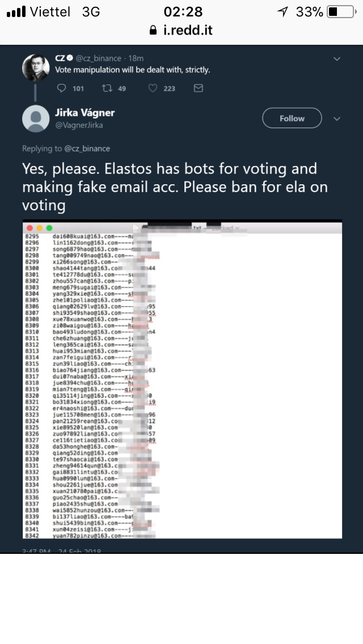The width and height of the screenshot is (363, 644).
Task: Tap the location arrow in status bar
Action: pos(282,12)
